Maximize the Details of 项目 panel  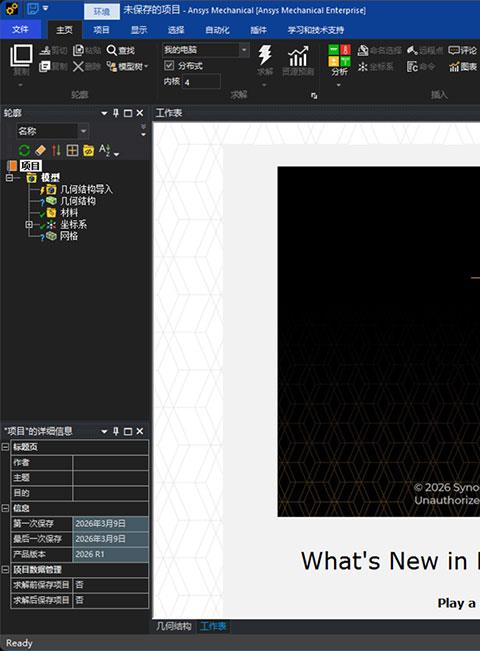coord(128,431)
